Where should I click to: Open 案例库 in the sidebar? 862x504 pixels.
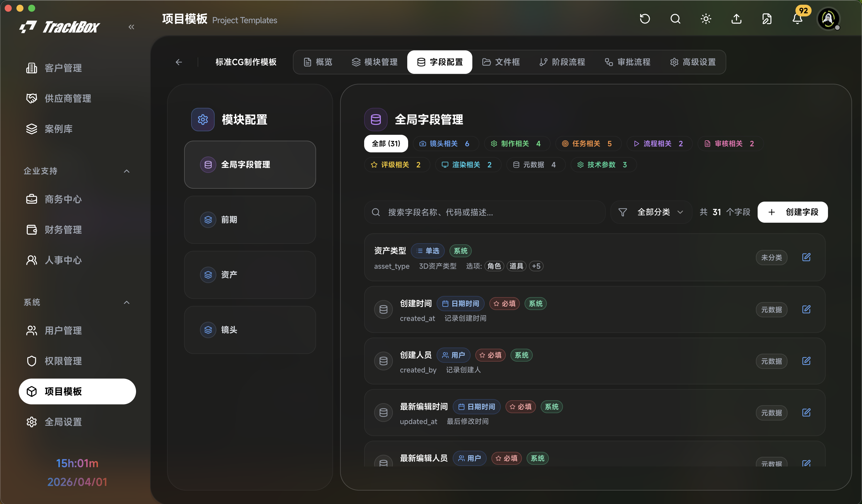click(77, 129)
